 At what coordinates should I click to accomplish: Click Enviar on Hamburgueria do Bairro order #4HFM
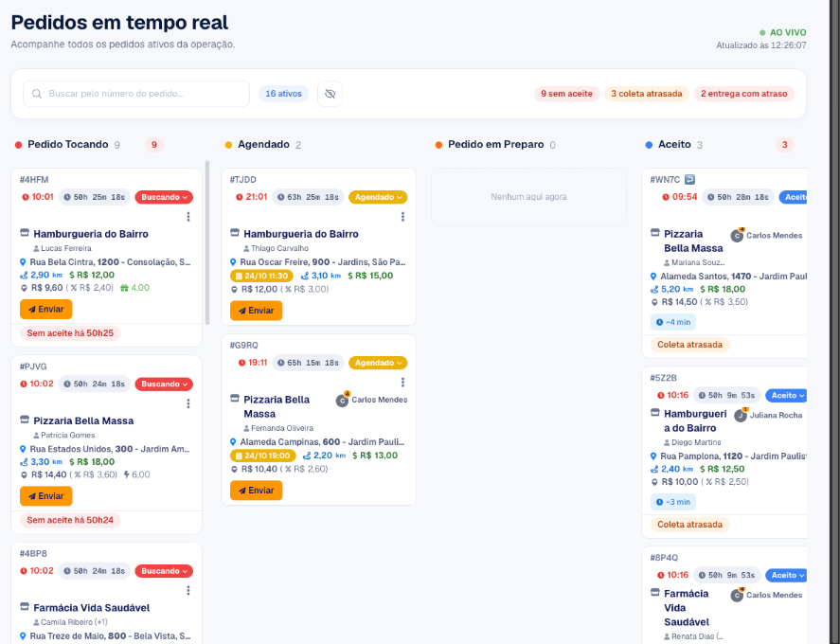point(46,309)
